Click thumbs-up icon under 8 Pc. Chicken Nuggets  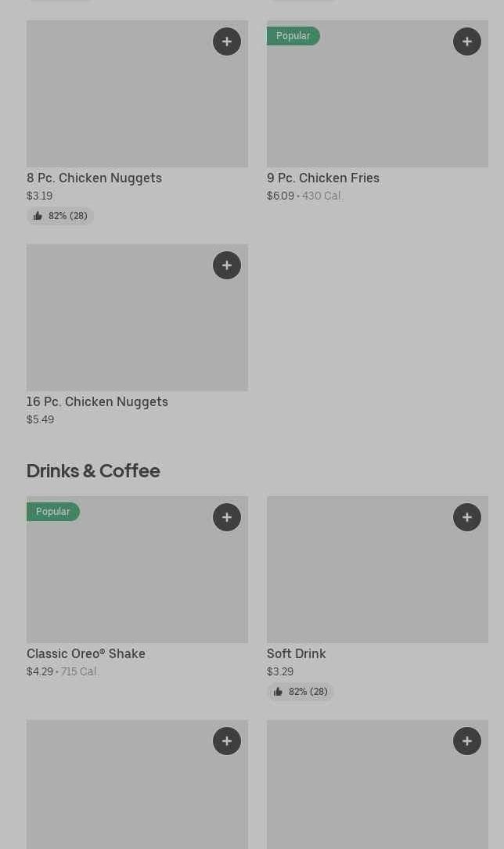(38, 216)
